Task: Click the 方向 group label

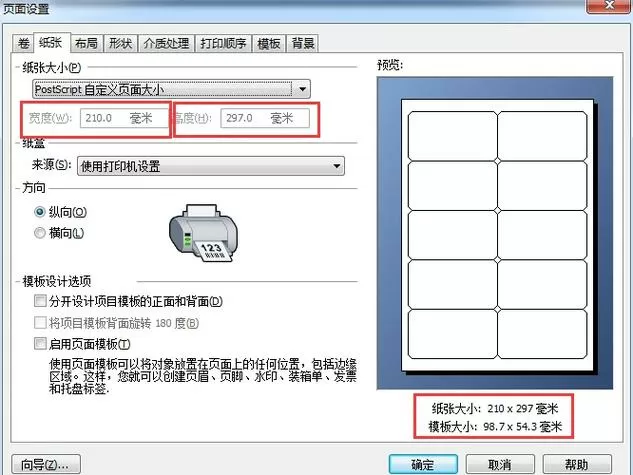Action: click(34, 188)
